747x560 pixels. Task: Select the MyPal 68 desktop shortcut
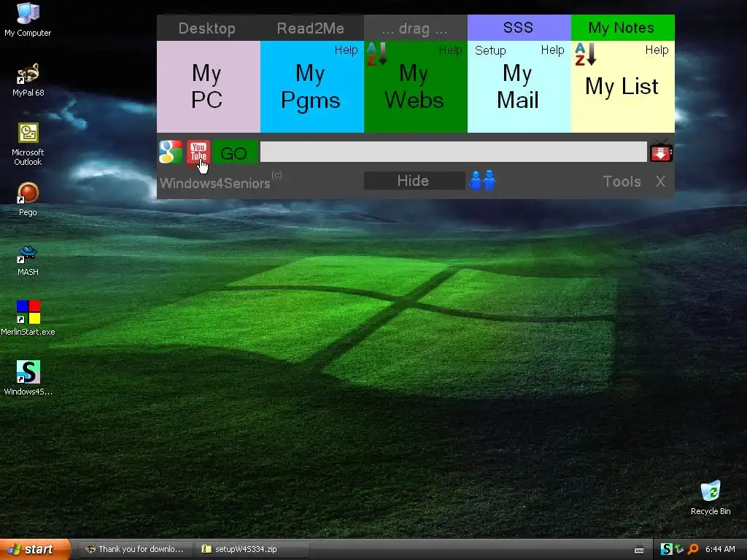coord(28,80)
